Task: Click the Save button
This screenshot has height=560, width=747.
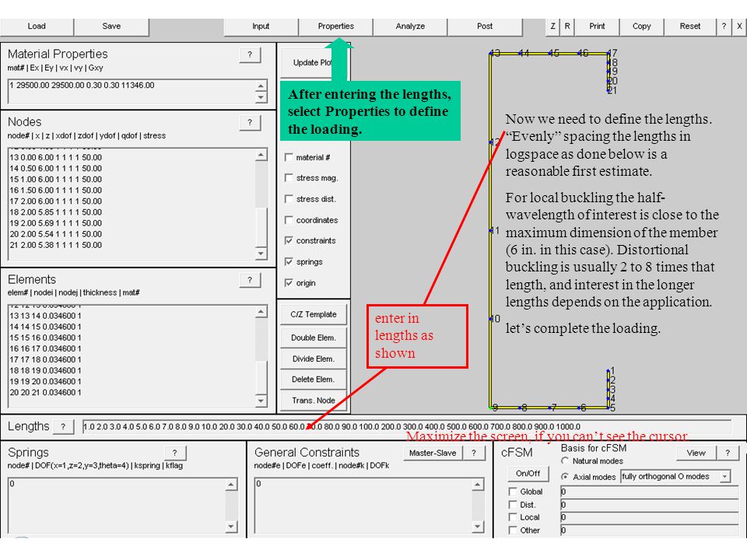Action: coord(111,26)
